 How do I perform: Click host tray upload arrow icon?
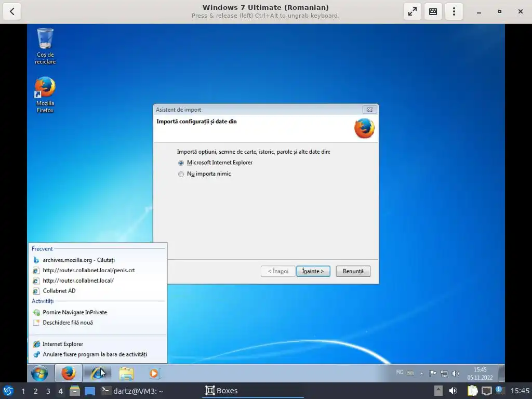438,391
